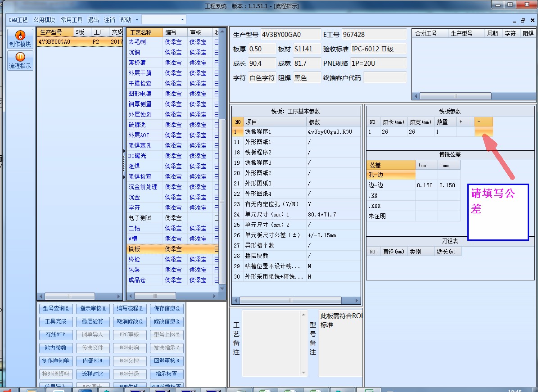Select the 有无内定位孔 (Y/N) row
Image resolution: width=538 pixels, height=392 pixels.
296,204
